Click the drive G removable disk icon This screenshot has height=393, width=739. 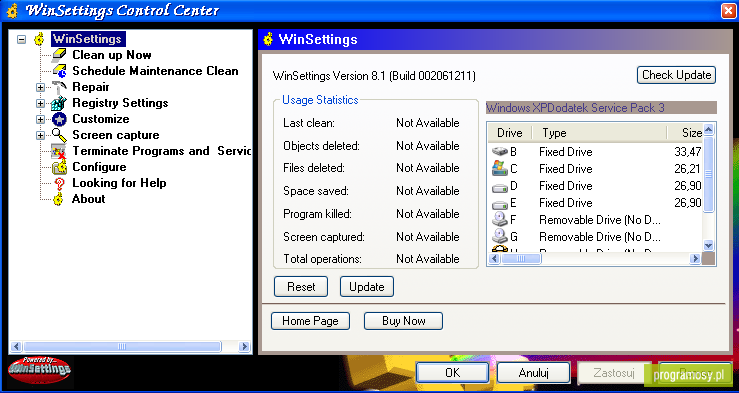click(x=500, y=236)
